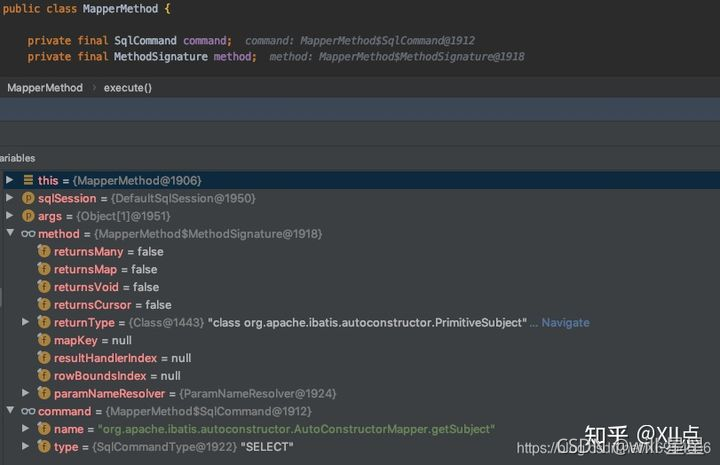Select the returnsMany = false row
Image resolution: width=720 pixels, height=465 pixels.
pos(360,252)
